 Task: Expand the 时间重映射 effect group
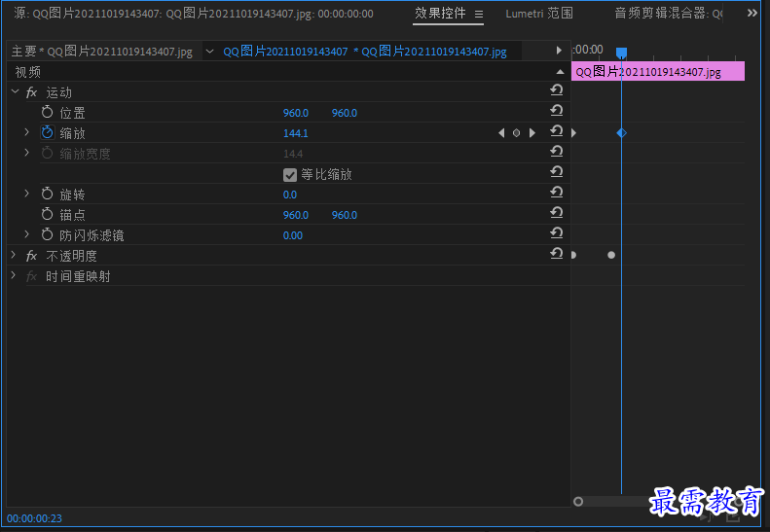point(14,276)
